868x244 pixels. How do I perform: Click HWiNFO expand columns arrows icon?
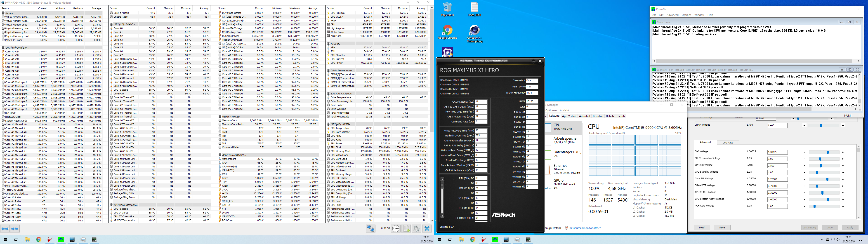click(x=5, y=228)
